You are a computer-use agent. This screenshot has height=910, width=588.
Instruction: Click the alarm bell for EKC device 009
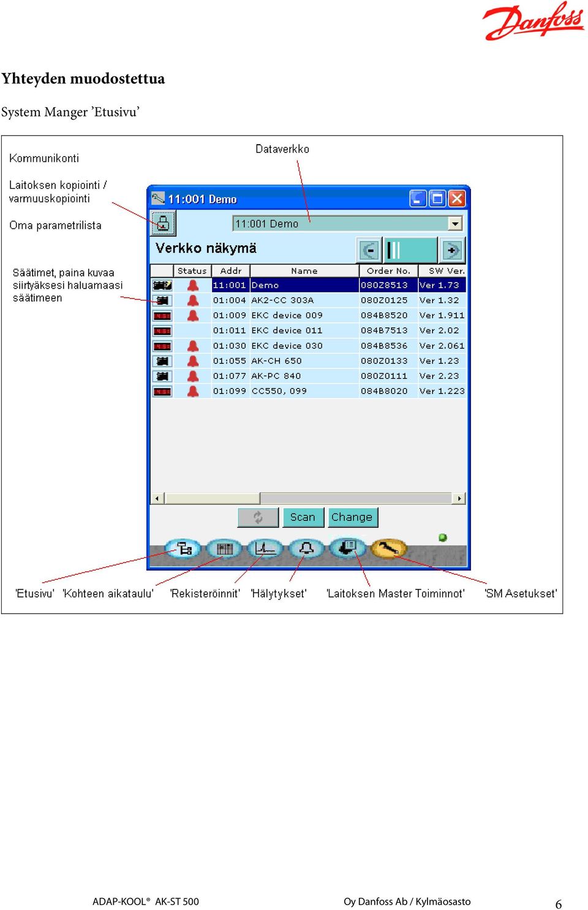coord(193,316)
